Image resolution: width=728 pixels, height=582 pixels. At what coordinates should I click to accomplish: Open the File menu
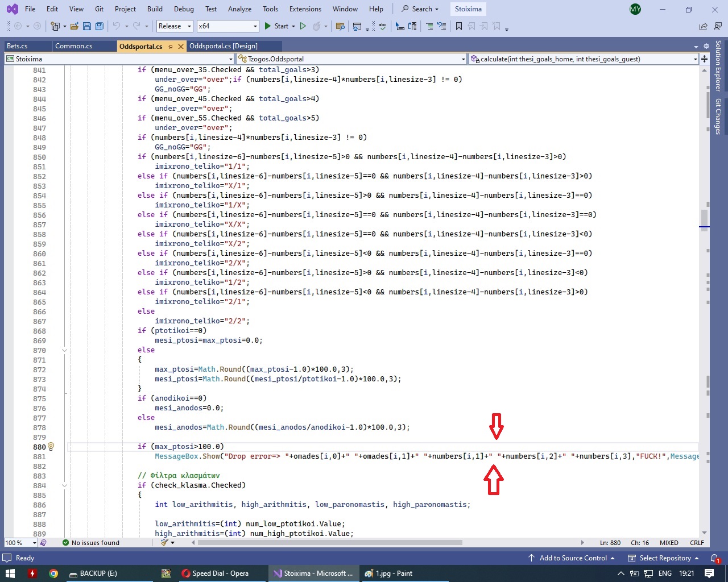point(30,9)
